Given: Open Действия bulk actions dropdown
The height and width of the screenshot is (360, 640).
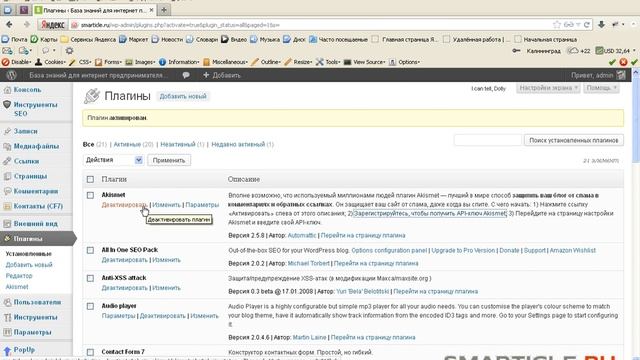Looking at the screenshot, I should pyautogui.click(x=113, y=160).
